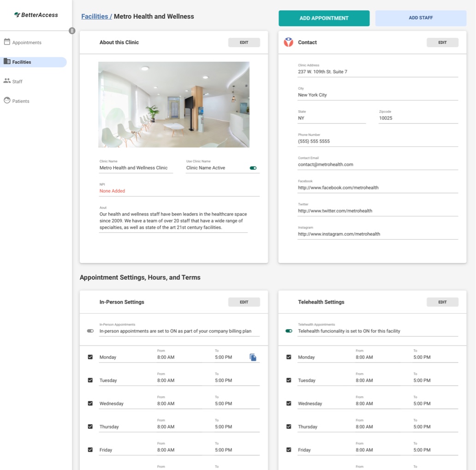Uncheck Wednesday in In-Person Settings
The image size is (476, 470).
pyautogui.click(x=90, y=403)
